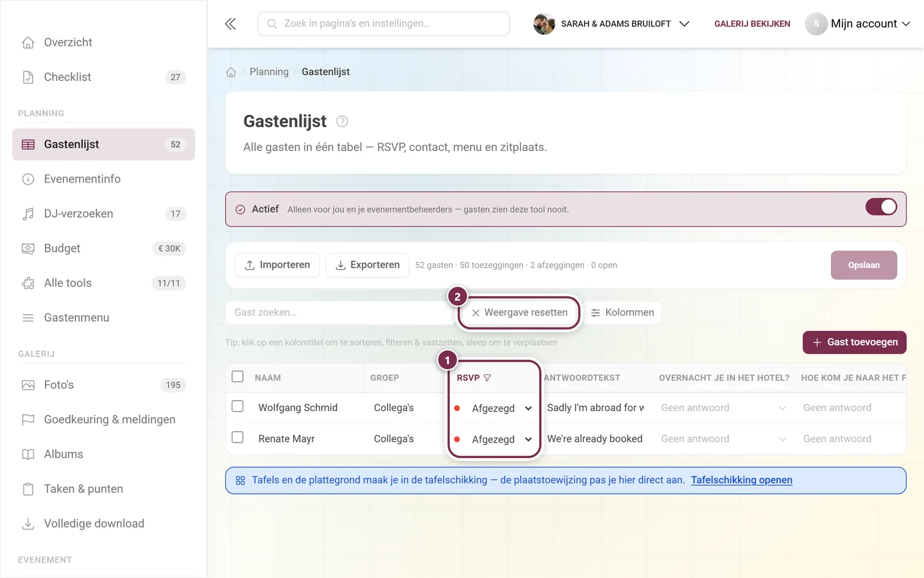924x578 pixels.
Task: Click the Foto's picture icon
Action: (x=28, y=385)
